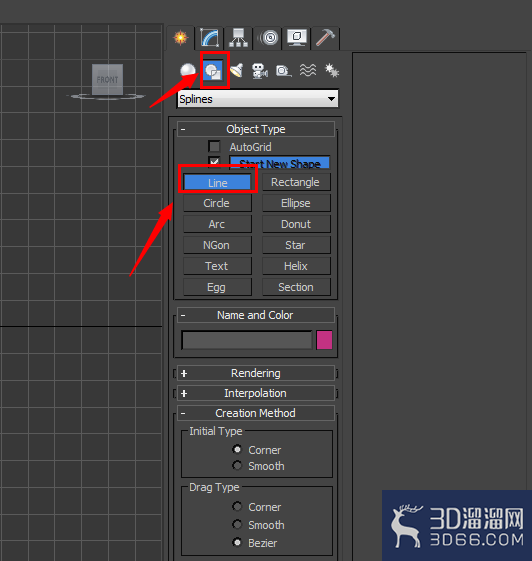Viewport: 532px width, 561px height.
Task: Choose the Helix spline button
Action: 296,266
